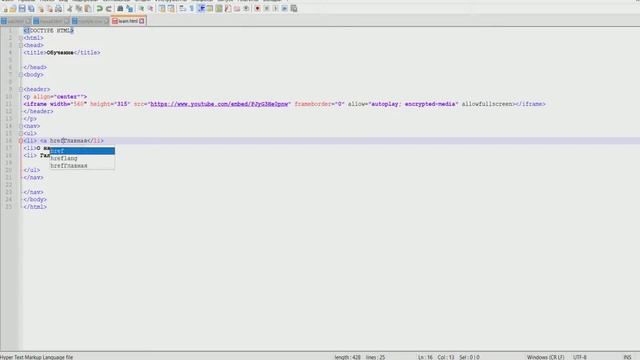Image resolution: width=640 pixels, height=360 pixels.
Task: Open Find with the binoculars icon
Action: [120, 9]
